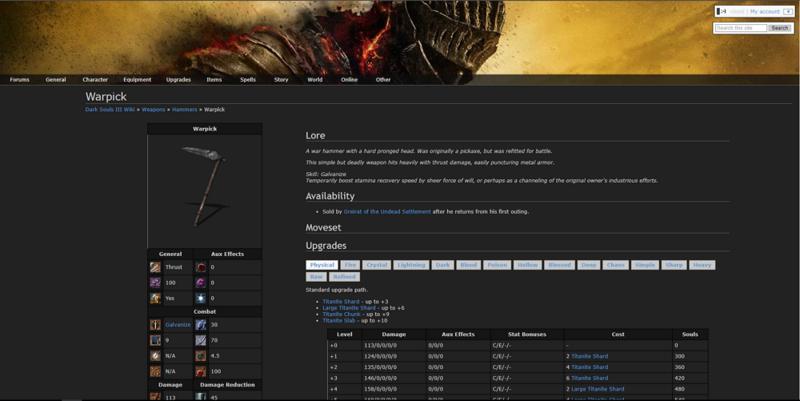This screenshot has height=401, width=800.
Task: Open My account link
Action: [x=765, y=11]
